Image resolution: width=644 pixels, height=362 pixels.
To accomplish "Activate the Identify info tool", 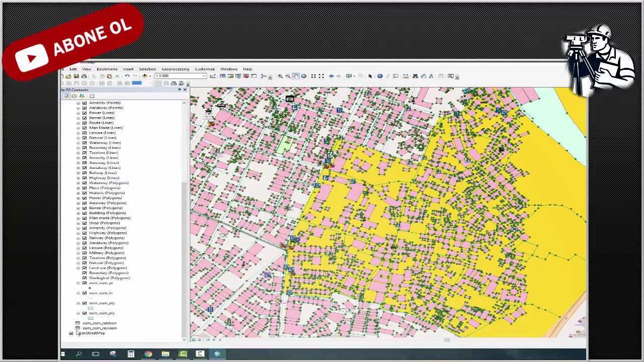I will (380, 76).
